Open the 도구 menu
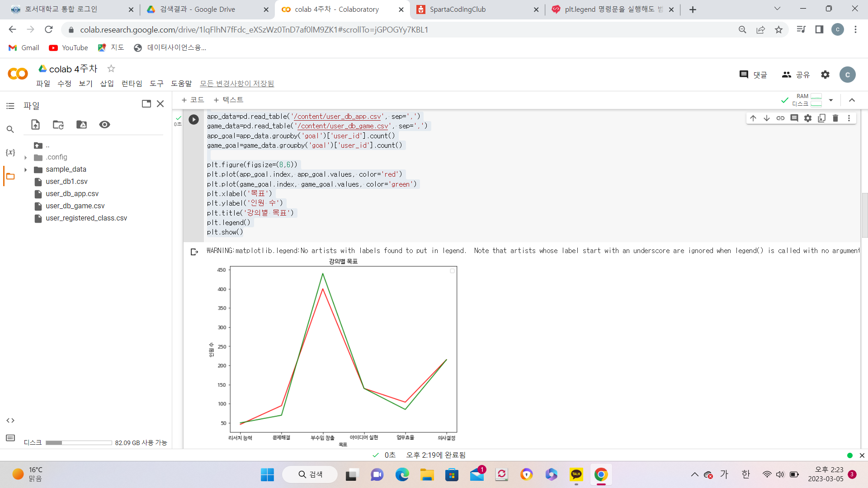The image size is (868, 488). (157, 84)
